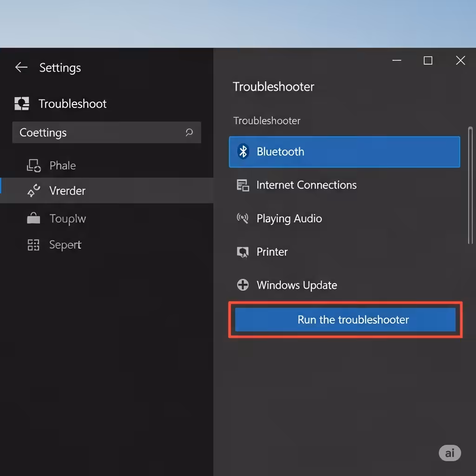The image size is (476, 476).
Task: Click the troubleshooter list scrollbar
Action: (470, 185)
